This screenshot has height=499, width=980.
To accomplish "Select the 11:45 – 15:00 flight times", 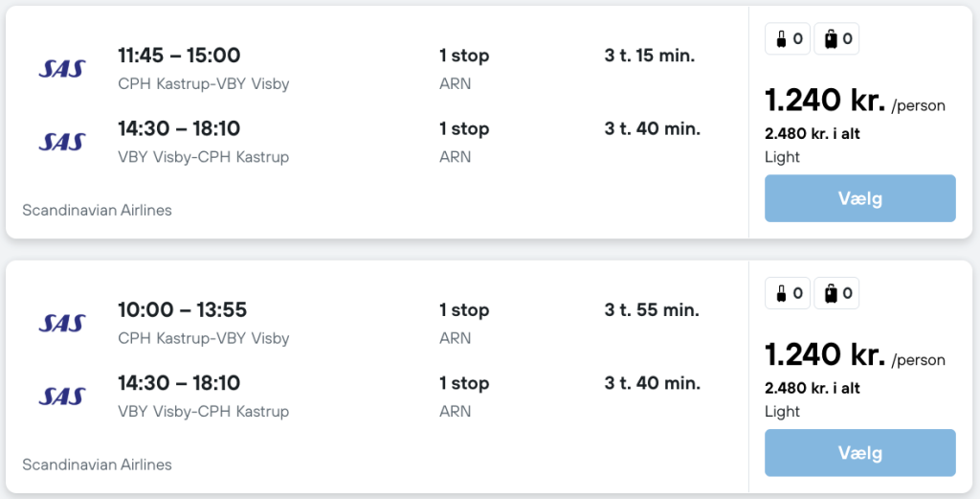I will pyautogui.click(x=179, y=56).
